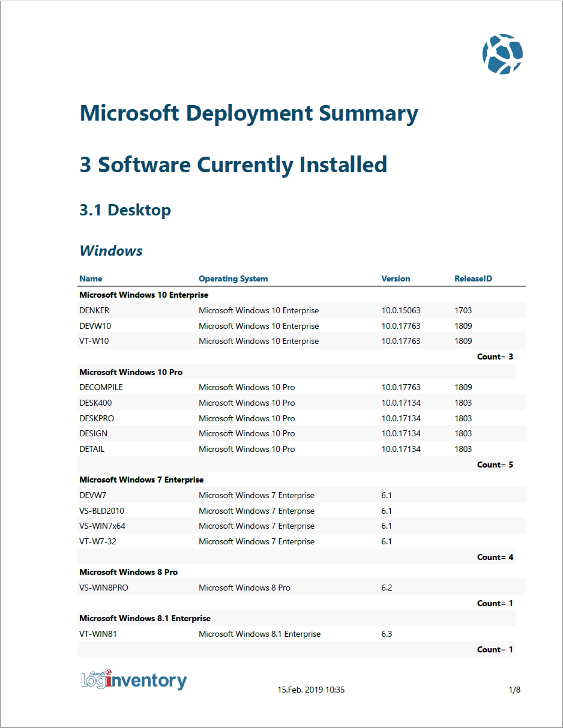Select the bold "Microsoft Windows 7 Enterprise" group header
The height and width of the screenshot is (728, 563).
click(142, 480)
